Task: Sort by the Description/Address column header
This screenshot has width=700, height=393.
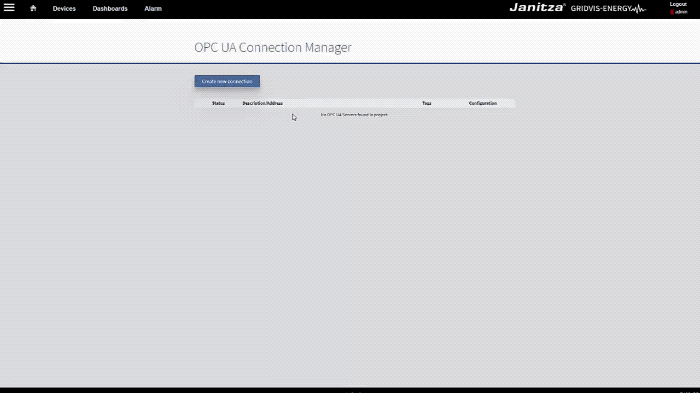Action: point(262,103)
